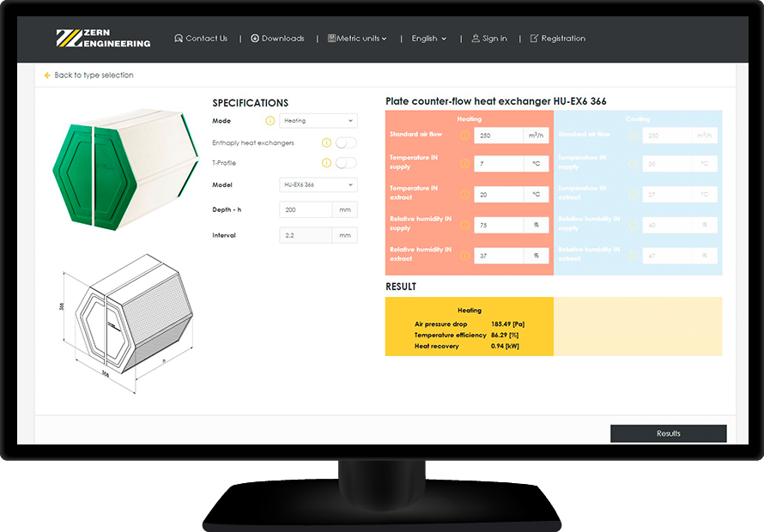Screen dimensions: 764x532
Task: Open the English language dropdown
Action: (x=428, y=39)
